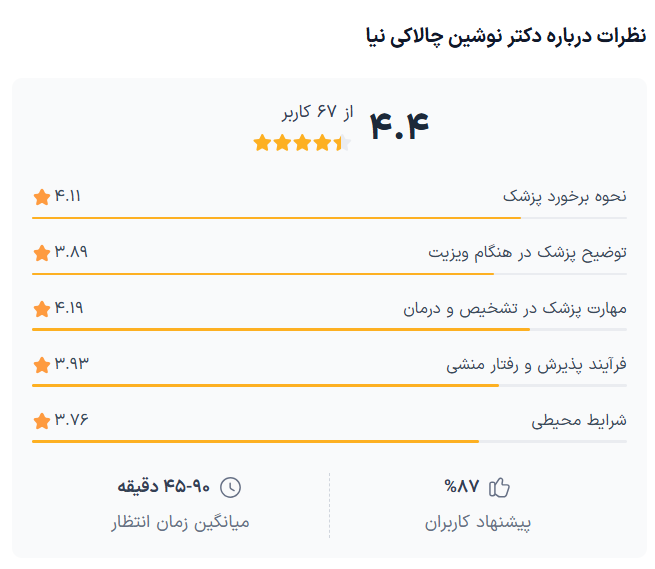Click the star icon next to 4.11
The height and width of the screenshot is (569, 655).
click(41, 197)
